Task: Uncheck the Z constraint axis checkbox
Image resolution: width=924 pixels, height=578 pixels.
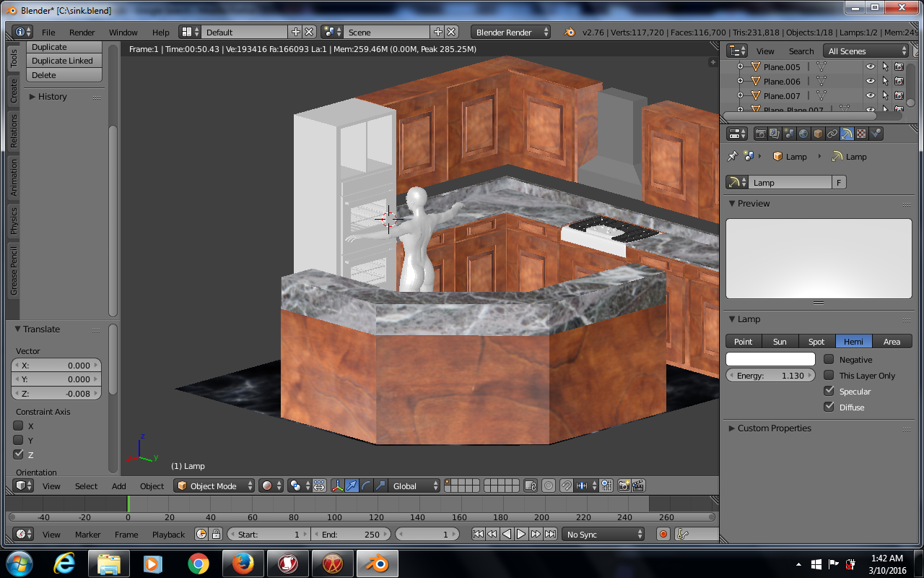Action: coord(18,454)
